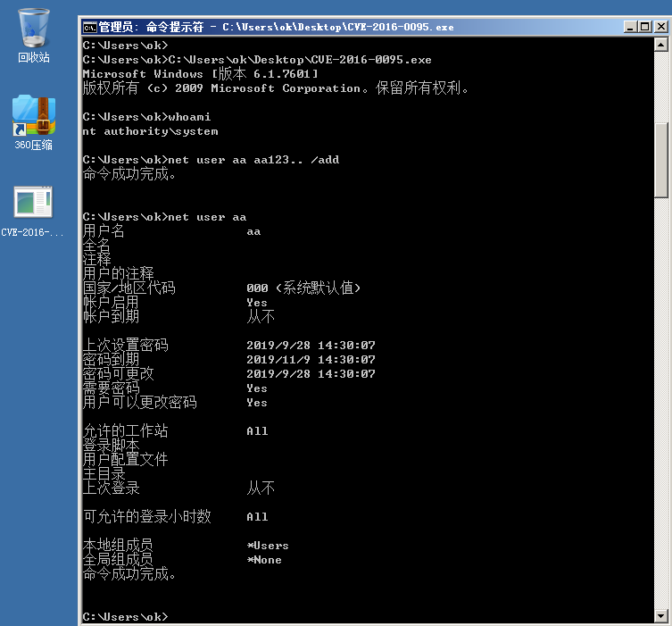Open the Recycle Bin desktop icon

[33, 36]
